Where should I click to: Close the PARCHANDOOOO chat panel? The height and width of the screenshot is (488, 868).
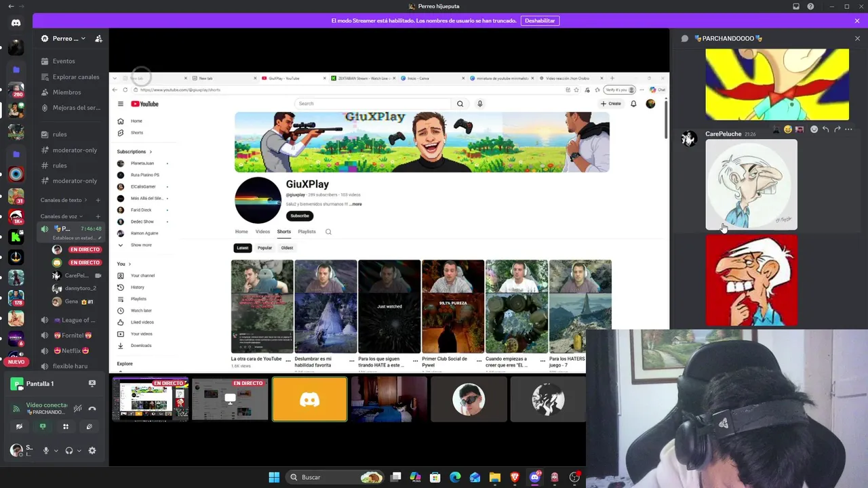[857, 39]
